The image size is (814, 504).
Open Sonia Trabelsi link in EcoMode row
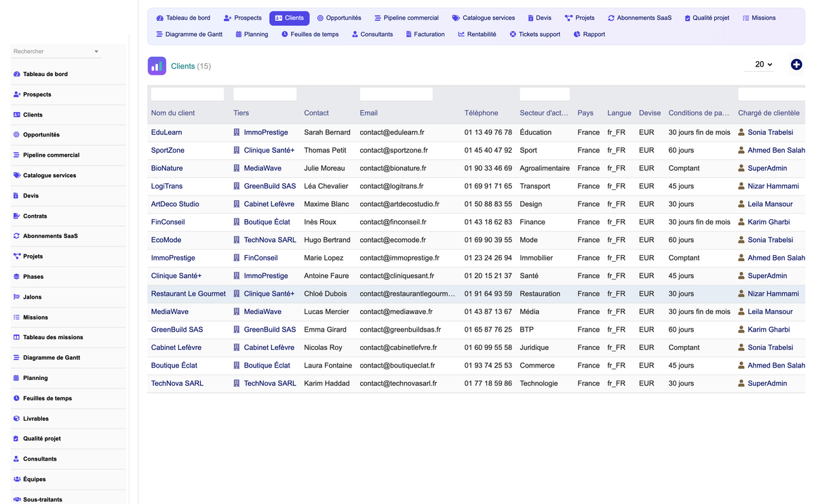[x=771, y=240]
